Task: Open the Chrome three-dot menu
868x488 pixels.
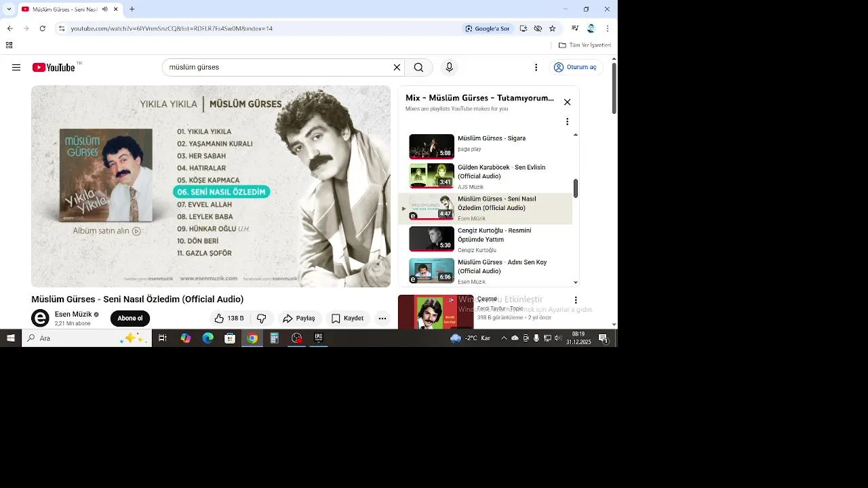Action: click(607, 28)
